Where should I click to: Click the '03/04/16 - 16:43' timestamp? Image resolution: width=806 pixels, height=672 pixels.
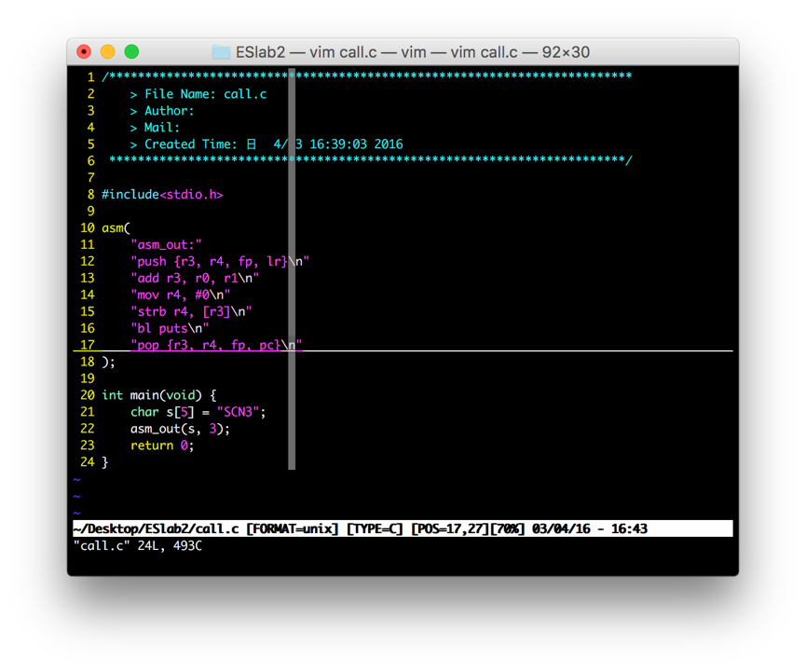pyautogui.click(x=590, y=528)
